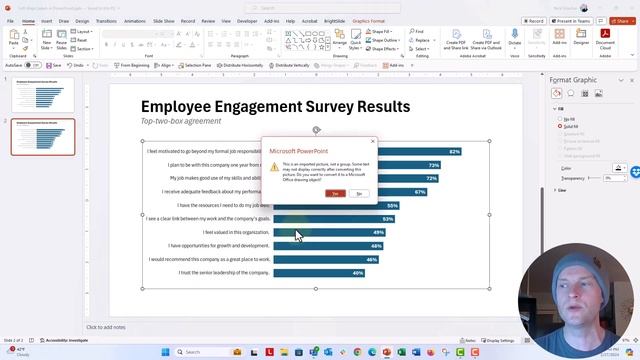Screen dimensions: 640x360
Task: Click Create PDF and Share via Outlook
Action: (486, 40)
